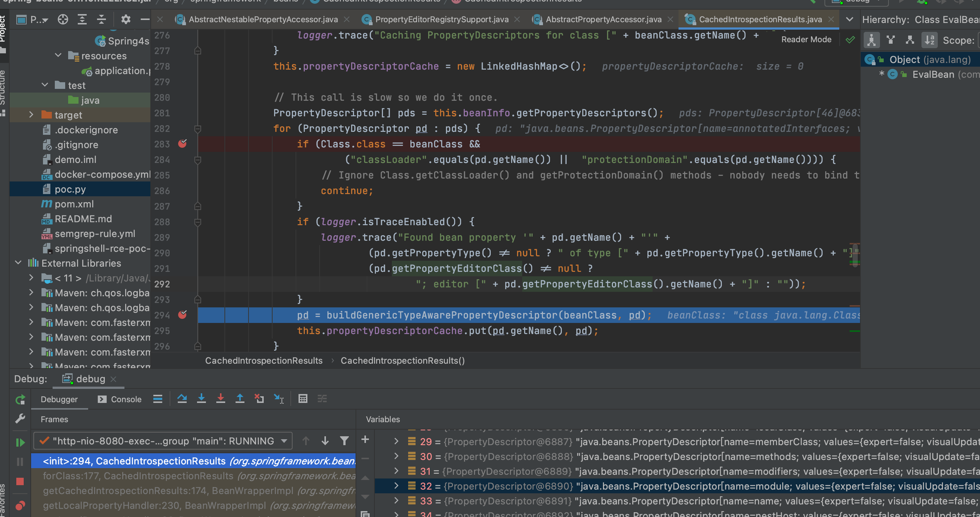This screenshot has width=980, height=517.
Task: Open the Project view dropdown
Action: point(32,19)
